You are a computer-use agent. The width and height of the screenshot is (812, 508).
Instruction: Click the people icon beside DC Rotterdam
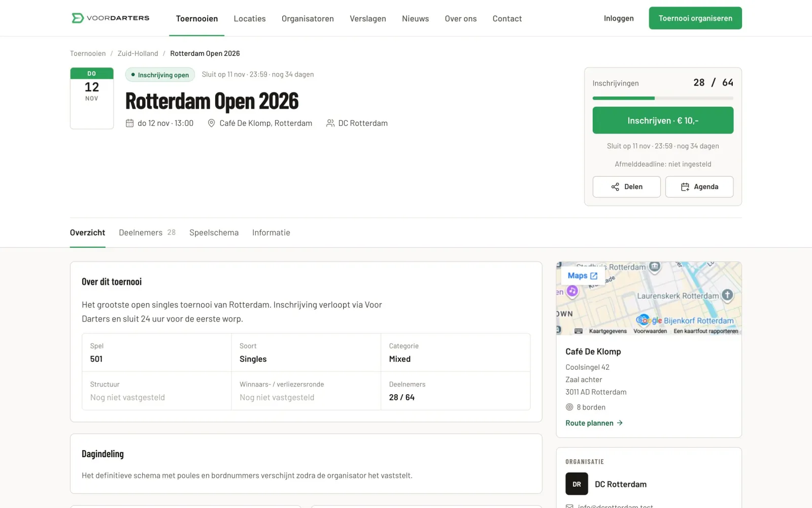[x=330, y=123]
